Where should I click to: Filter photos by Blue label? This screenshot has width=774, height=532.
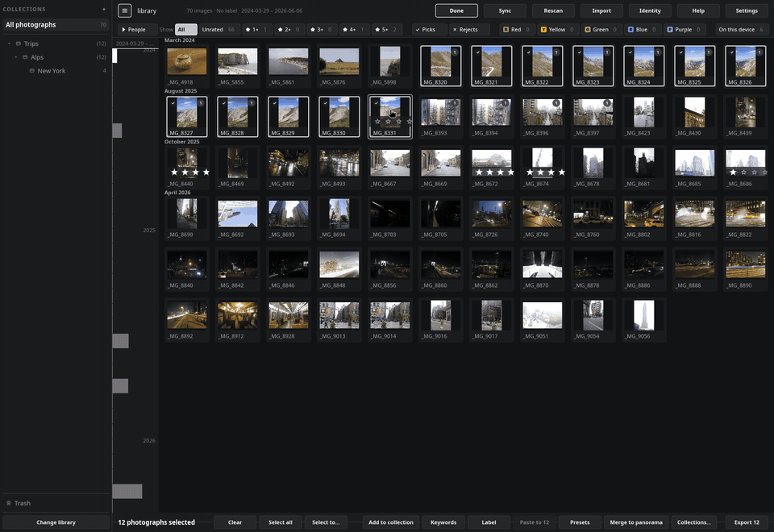tap(642, 30)
